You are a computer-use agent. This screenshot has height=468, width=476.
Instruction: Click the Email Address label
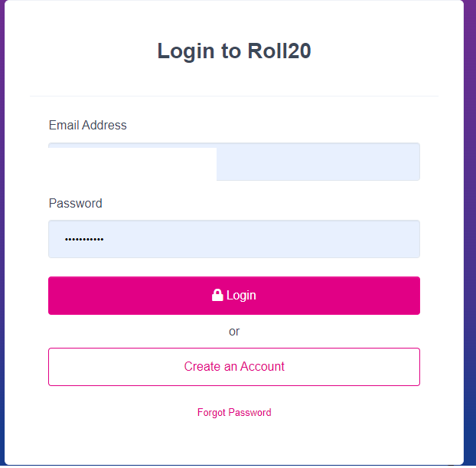pos(88,126)
